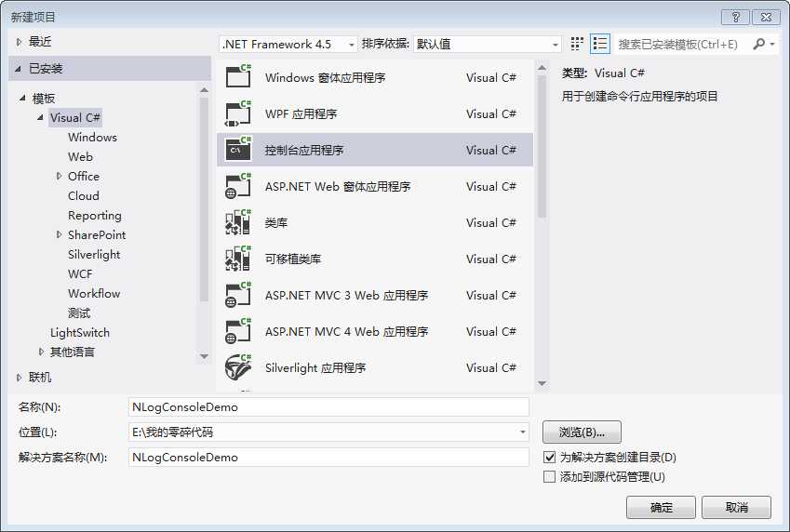Select ASP.NET Web 窗体应用程序 text label
The image size is (790, 532).
coord(338,186)
